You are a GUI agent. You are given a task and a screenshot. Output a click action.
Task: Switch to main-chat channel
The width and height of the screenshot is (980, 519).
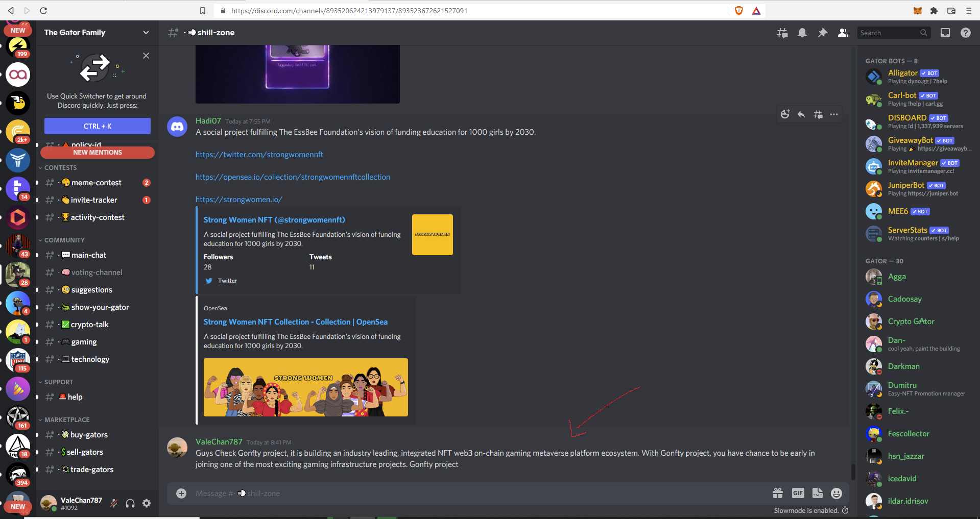[98, 255]
